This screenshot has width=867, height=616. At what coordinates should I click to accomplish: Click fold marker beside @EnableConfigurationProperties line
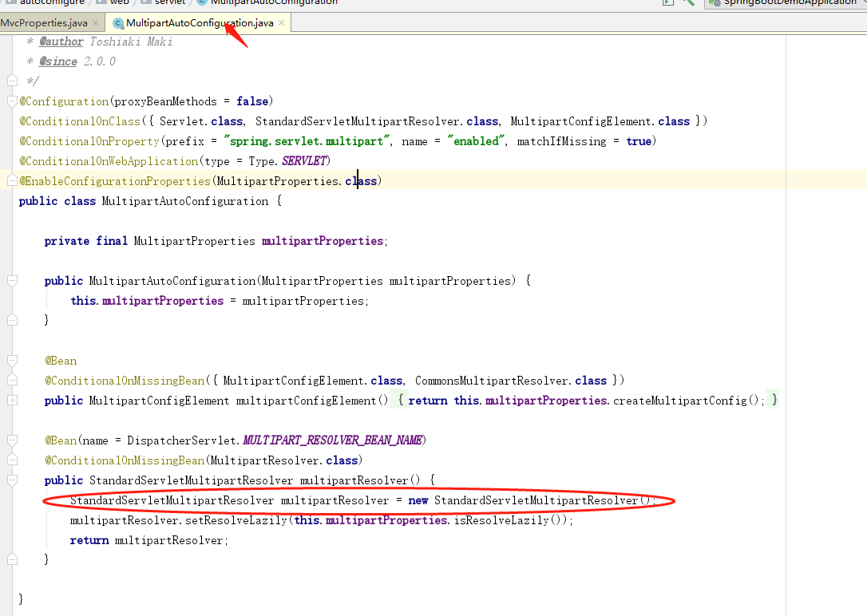pyautogui.click(x=12, y=180)
